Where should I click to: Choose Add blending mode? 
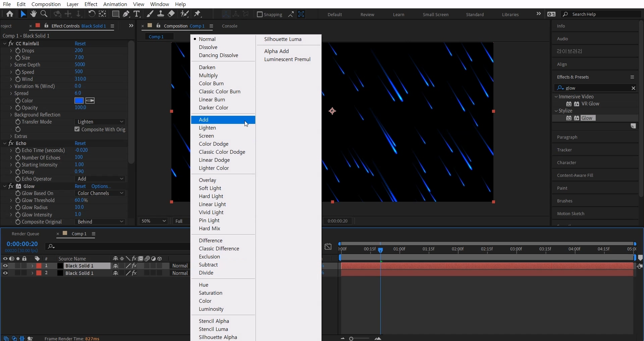tap(223, 120)
